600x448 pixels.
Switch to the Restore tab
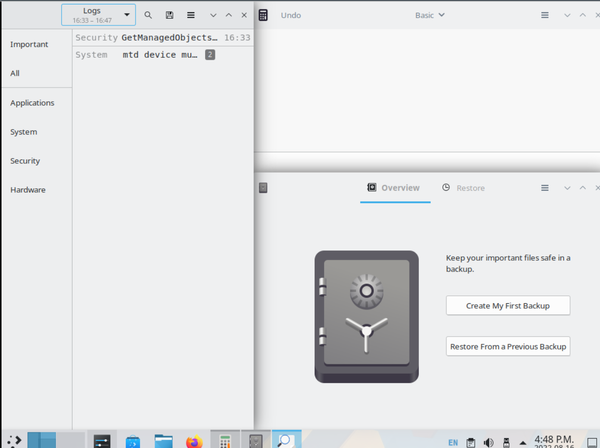(463, 188)
